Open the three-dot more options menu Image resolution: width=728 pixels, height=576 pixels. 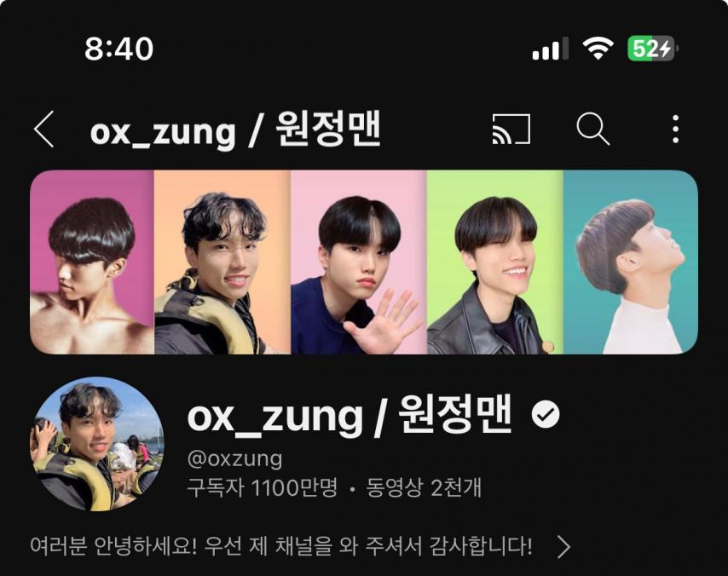tap(675, 129)
